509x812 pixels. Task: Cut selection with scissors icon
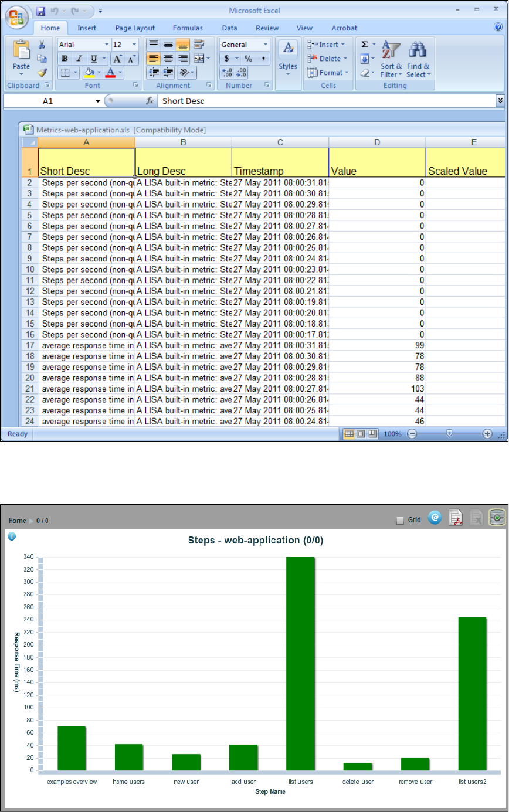(x=42, y=45)
